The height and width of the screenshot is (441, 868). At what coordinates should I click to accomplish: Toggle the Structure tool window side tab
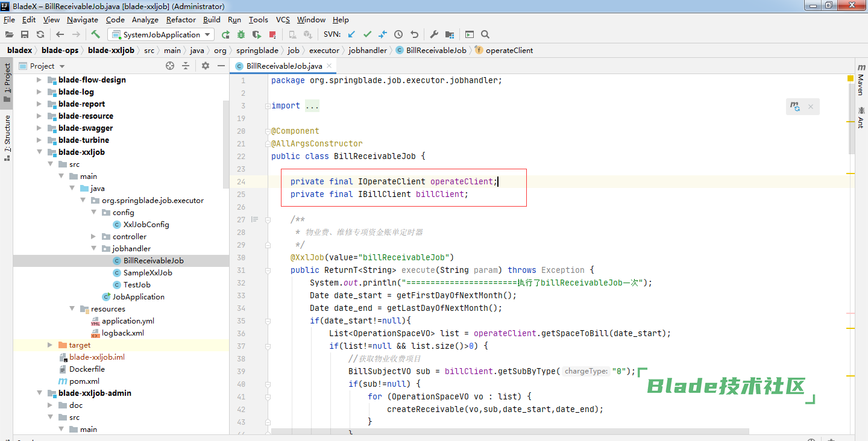[7, 137]
